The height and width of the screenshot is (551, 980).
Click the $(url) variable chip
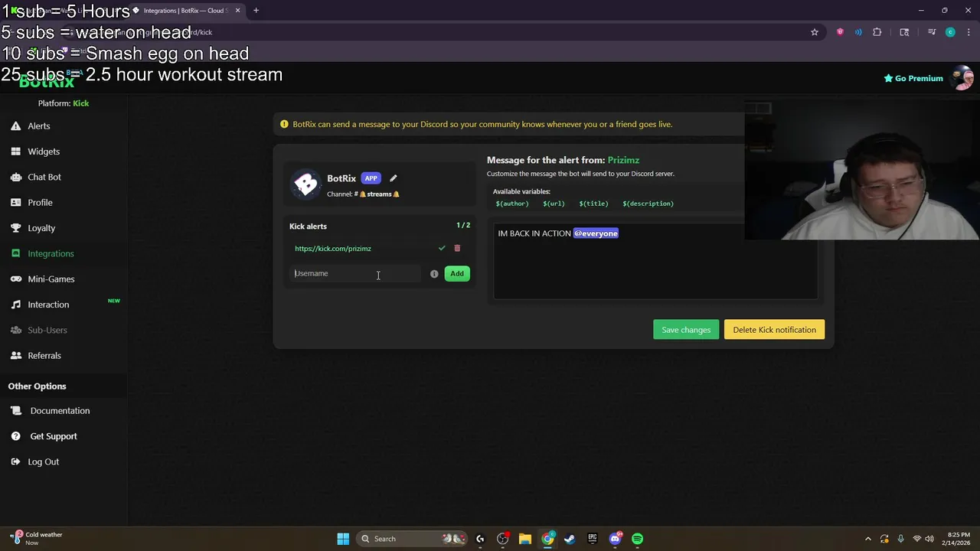point(554,204)
